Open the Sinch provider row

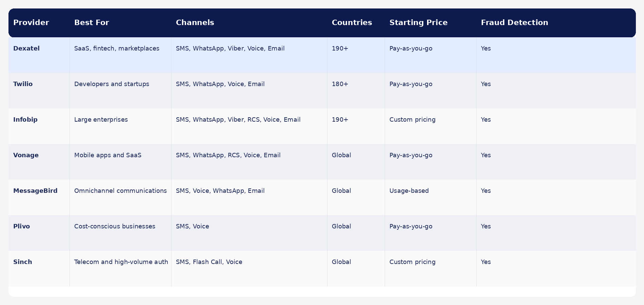coord(322,269)
